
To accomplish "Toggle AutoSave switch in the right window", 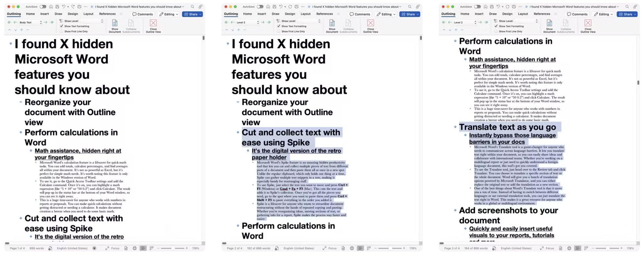I will [x=477, y=7].
